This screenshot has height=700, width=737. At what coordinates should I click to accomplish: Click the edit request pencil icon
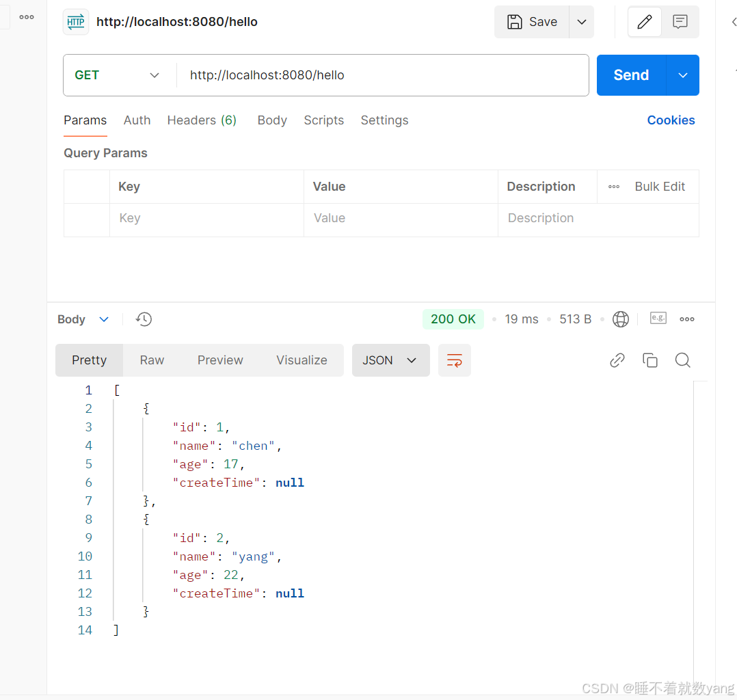click(643, 21)
